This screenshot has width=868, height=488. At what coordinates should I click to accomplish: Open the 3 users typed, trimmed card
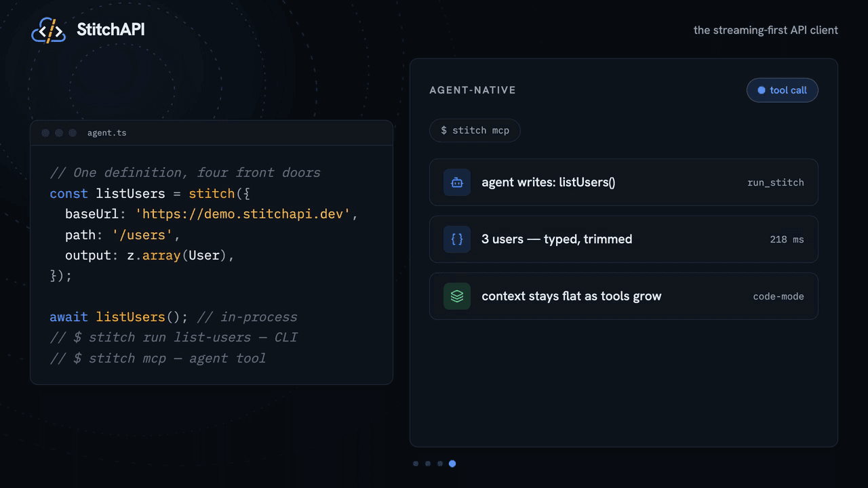pos(624,239)
